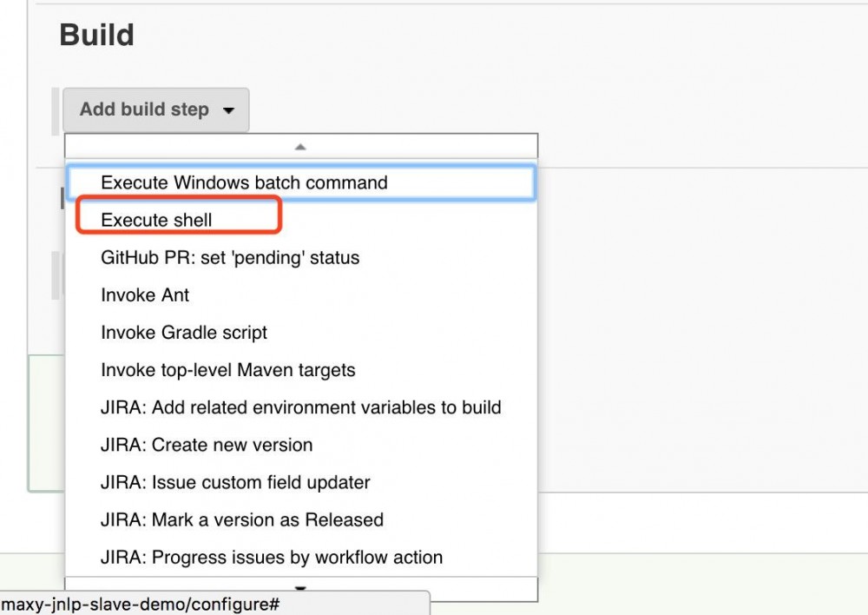Select Invoke Gradle script option
Screen dimensions: 868x615
(x=185, y=332)
